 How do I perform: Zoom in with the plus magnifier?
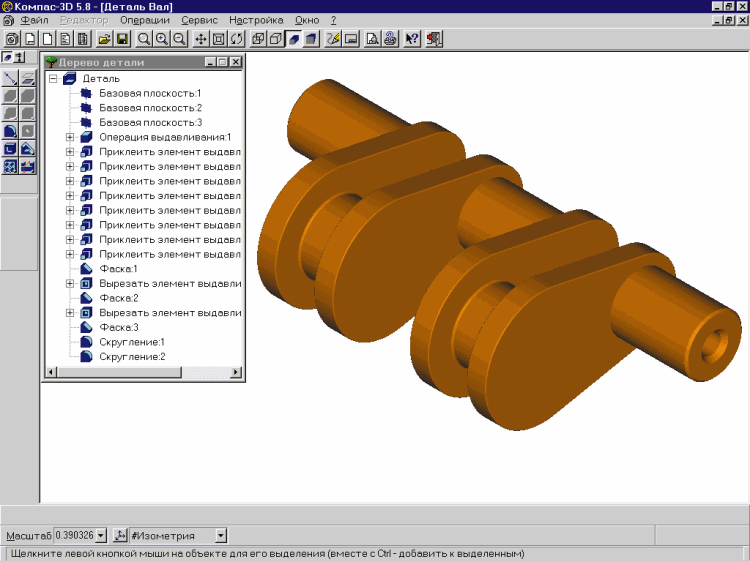(162, 39)
